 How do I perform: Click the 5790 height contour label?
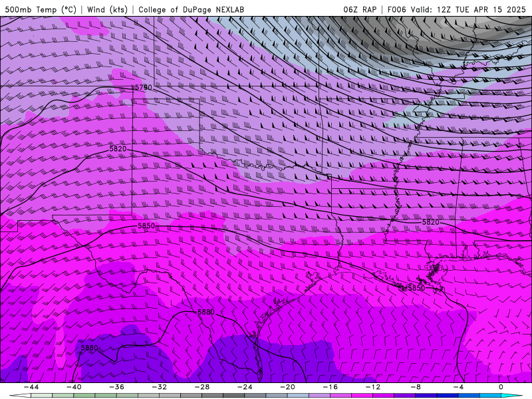(x=144, y=88)
